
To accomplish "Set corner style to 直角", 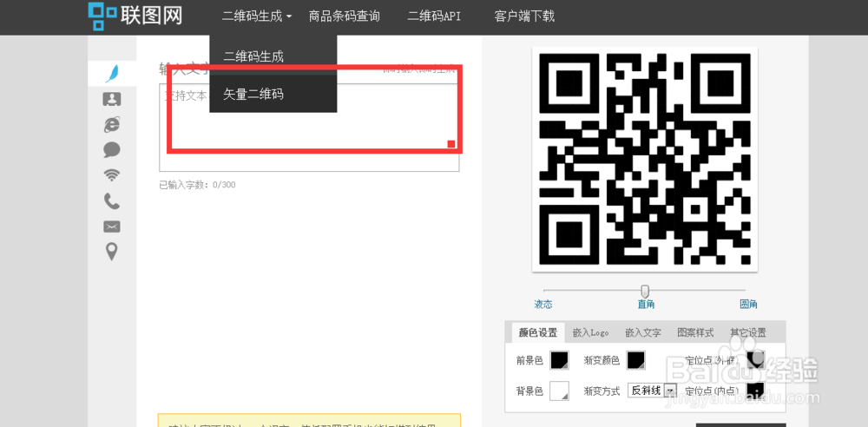I will click(x=646, y=304).
